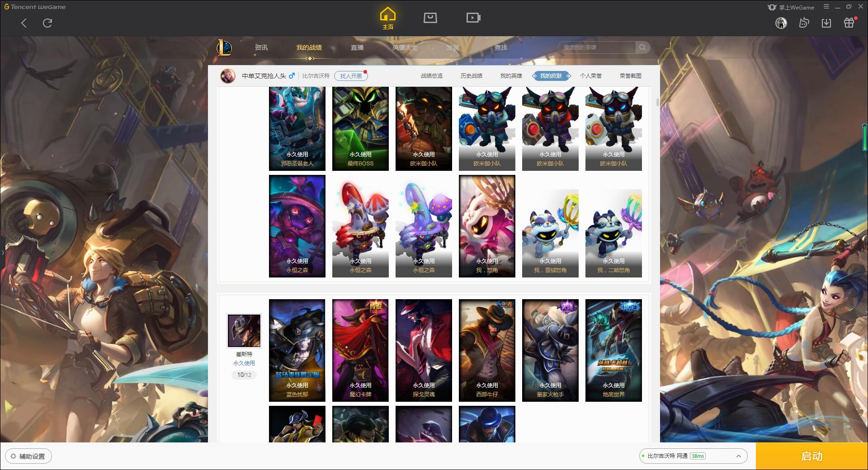Click the League of Legends logo
The image size is (868, 470).
coord(224,47)
